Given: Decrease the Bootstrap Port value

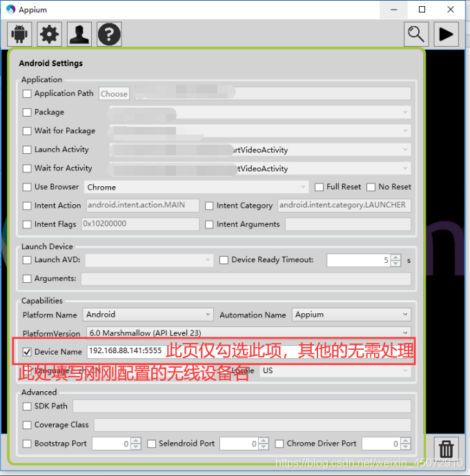Looking at the screenshot, I should point(136,447).
